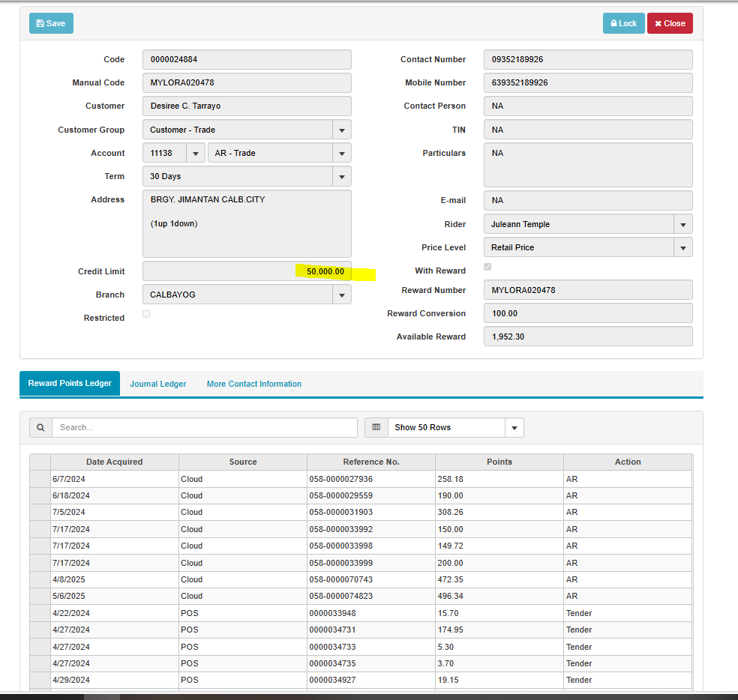This screenshot has height=700, width=738.
Task: Expand the Customer Group dropdown
Action: click(x=341, y=130)
